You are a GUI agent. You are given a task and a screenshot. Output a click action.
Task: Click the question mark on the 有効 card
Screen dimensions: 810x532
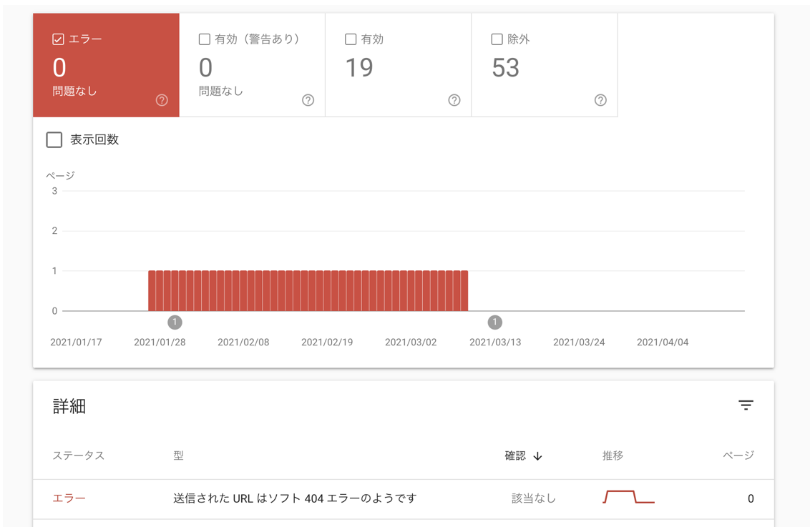pos(454,100)
